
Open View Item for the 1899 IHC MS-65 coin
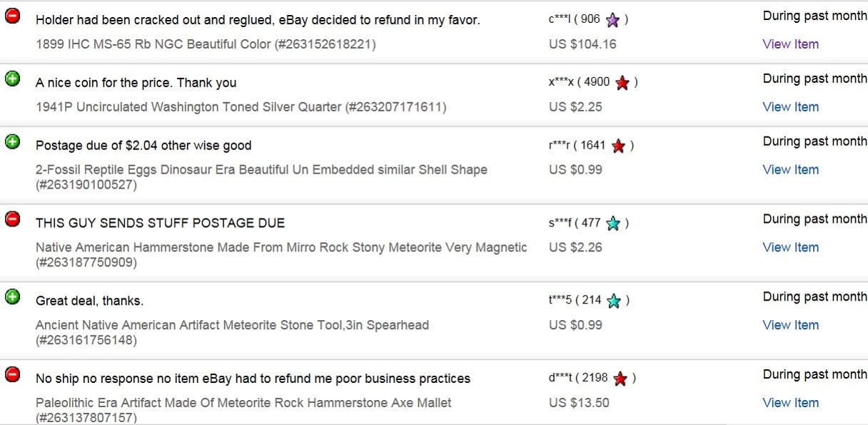point(790,44)
